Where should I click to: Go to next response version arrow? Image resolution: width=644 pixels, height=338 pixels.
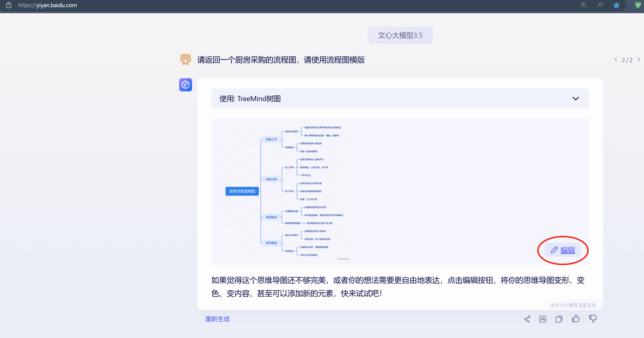tap(639, 59)
